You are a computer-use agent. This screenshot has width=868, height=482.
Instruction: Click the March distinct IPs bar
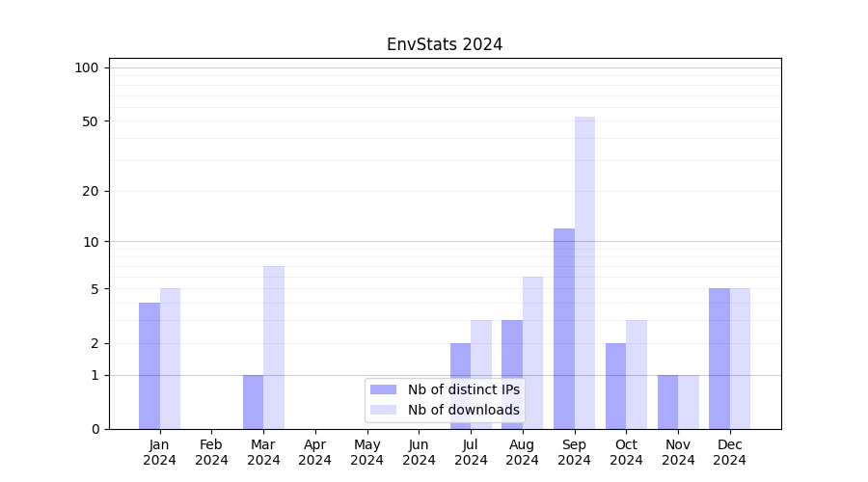click(253, 402)
